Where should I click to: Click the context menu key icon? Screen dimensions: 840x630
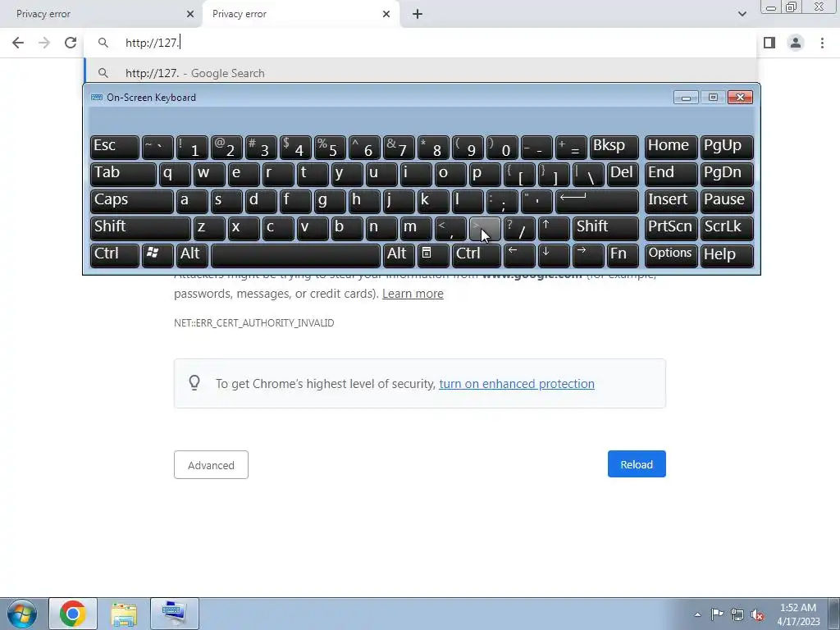point(433,255)
